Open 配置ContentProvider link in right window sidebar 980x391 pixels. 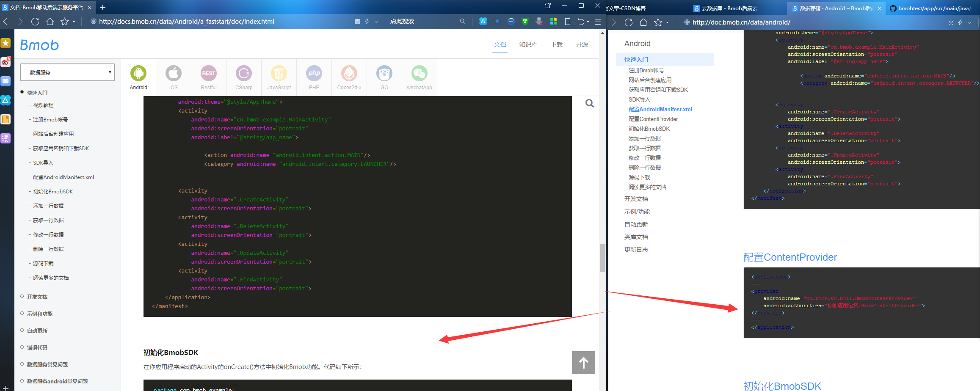tap(653, 119)
